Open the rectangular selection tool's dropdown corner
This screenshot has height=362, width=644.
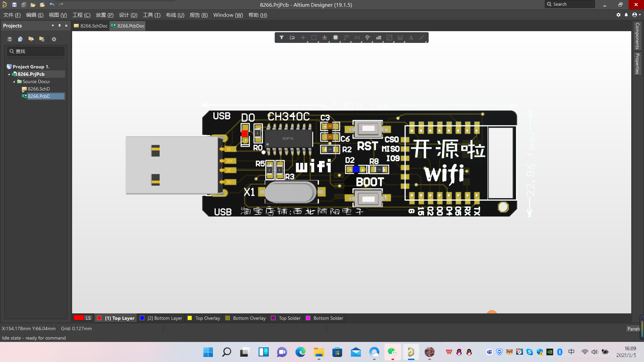(x=318, y=42)
